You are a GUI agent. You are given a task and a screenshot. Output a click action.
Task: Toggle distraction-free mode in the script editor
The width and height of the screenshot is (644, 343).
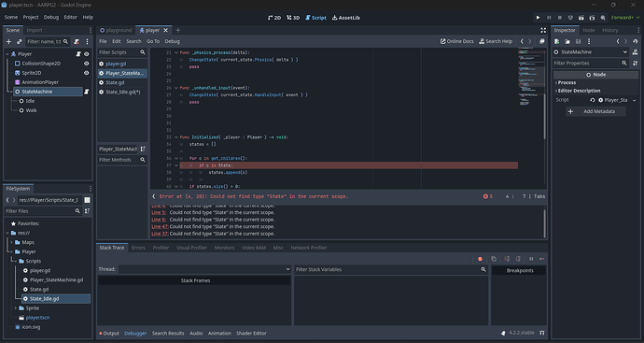(x=543, y=31)
